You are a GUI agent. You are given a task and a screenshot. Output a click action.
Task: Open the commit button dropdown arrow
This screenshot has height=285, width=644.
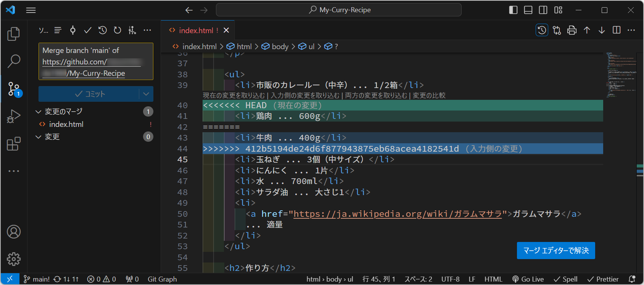146,94
